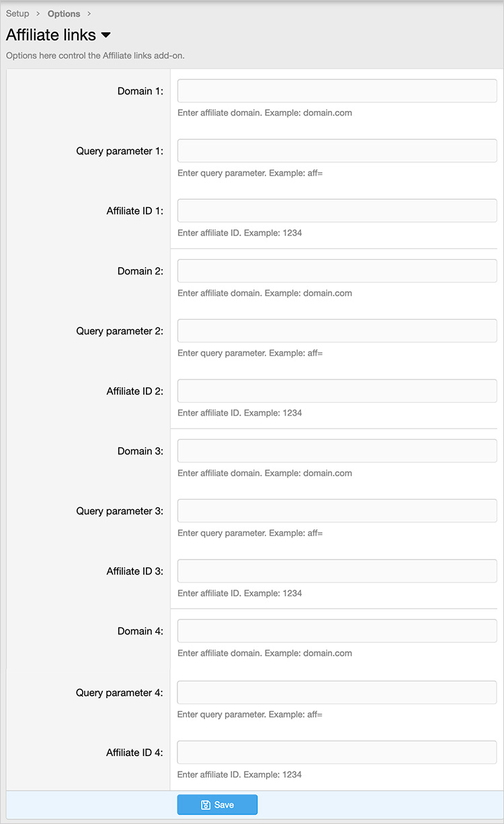
Task: Focus the Query parameter 3 field
Action: [337, 511]
